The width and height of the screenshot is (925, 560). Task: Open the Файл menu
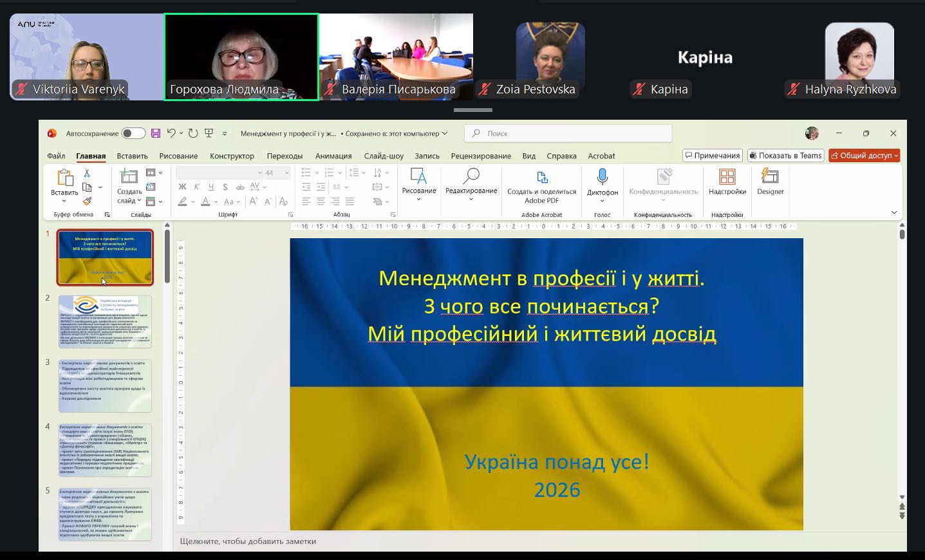(x=56, y=156)
